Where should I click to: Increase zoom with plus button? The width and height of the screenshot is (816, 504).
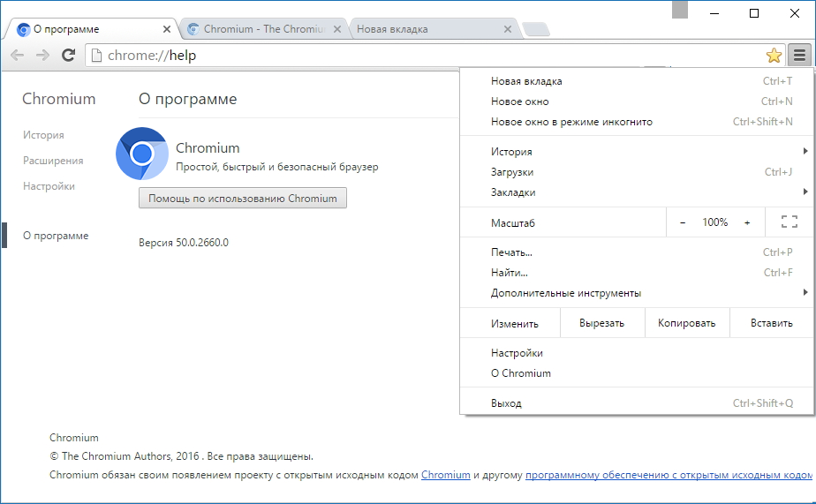pos(747,222)
